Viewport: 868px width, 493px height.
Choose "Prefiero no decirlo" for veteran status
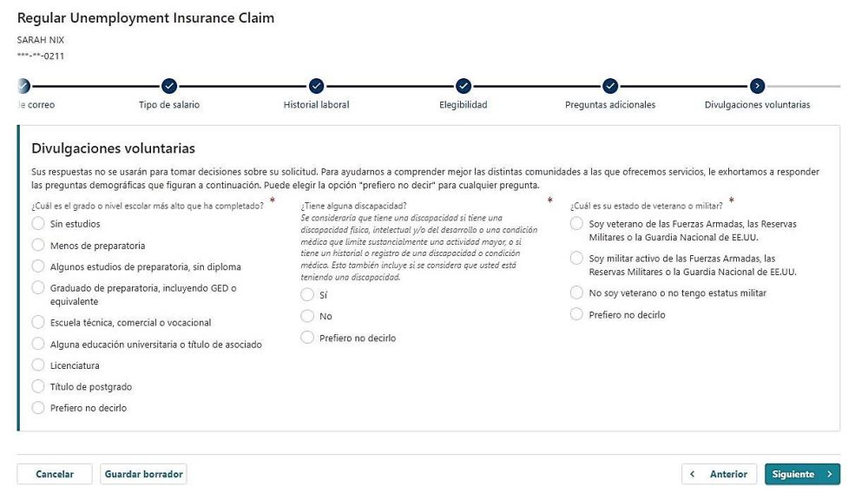(x=577, y=314)
